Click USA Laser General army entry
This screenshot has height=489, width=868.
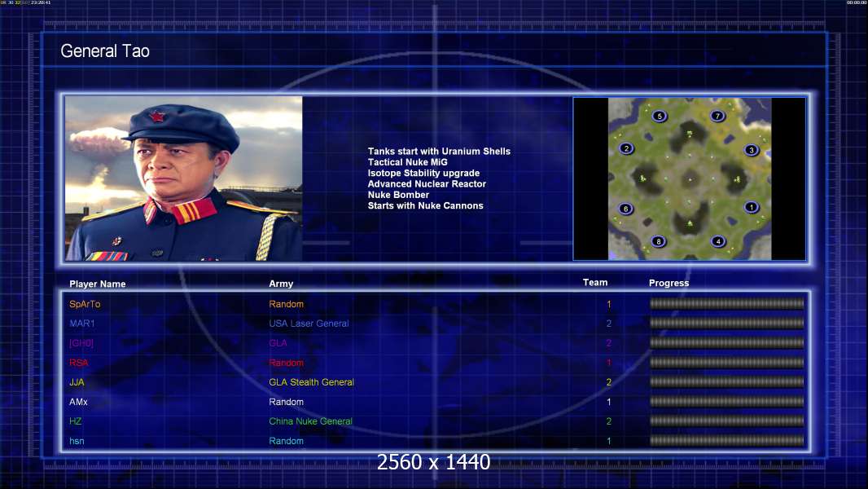click(309, 324)
